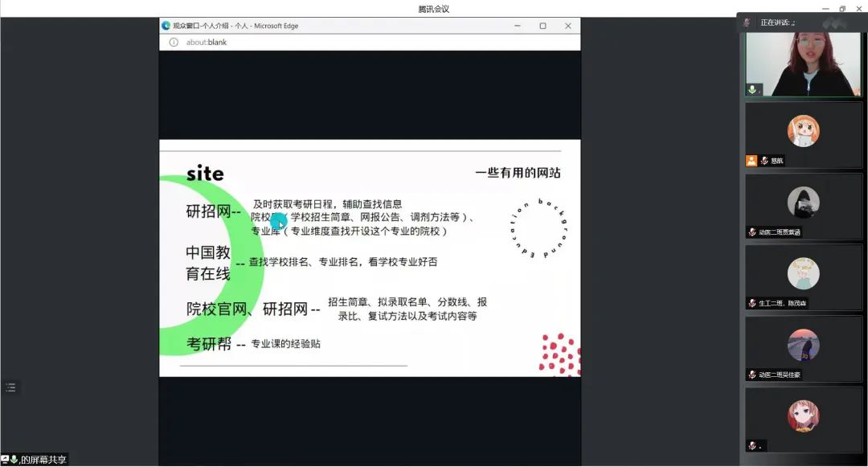868x467 pixels.
Task: Click the screen share icon at bottom left
Action: click(5, 460)
